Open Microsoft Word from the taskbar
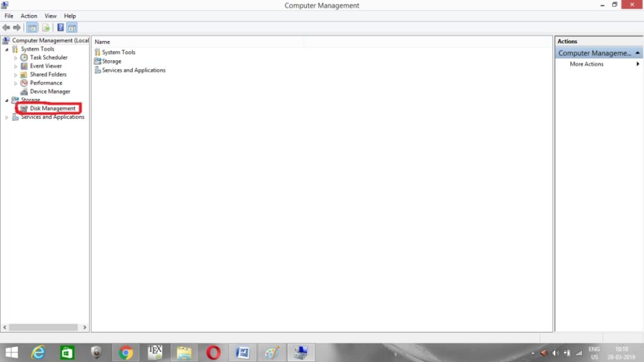Viewport: 644px width, 362px height. coord(242,353)
